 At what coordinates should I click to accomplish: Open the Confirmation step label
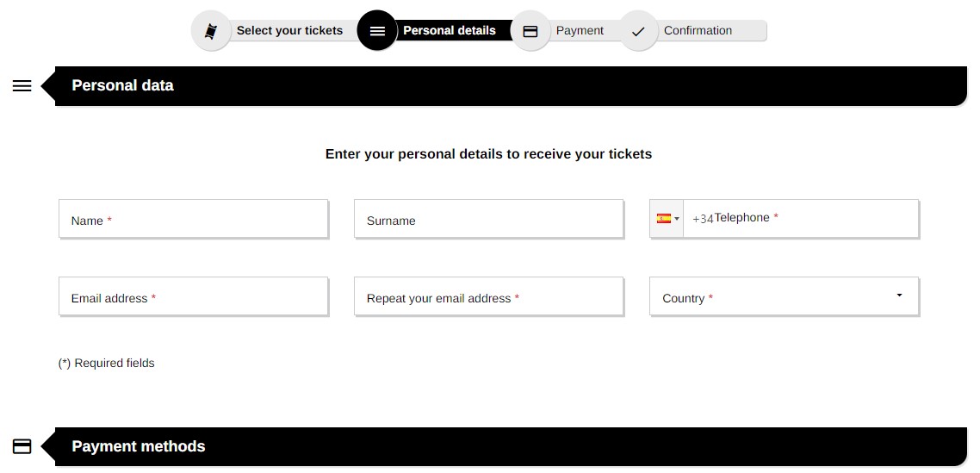click(x=698, y=31)
